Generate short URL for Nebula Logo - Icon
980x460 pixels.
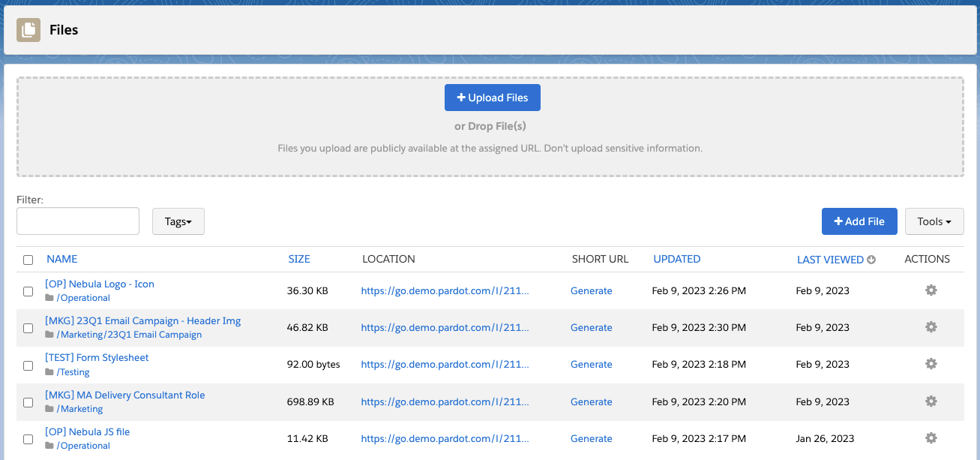(x=591, y=290)
